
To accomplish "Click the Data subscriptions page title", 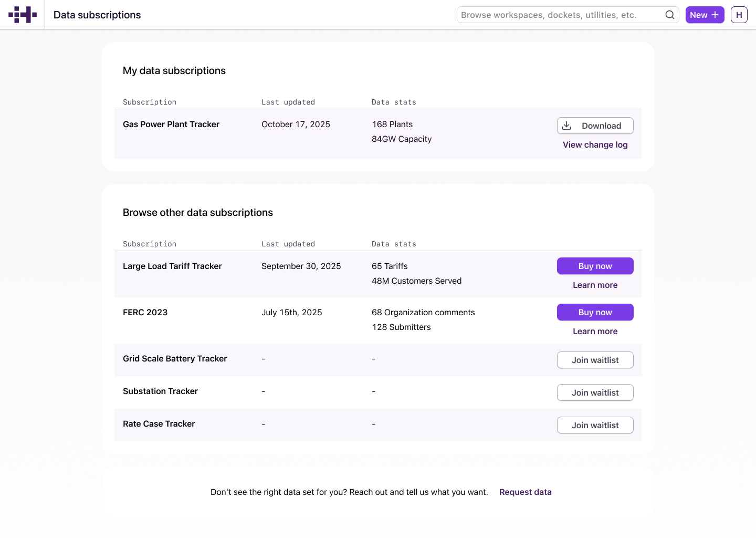I will click(97, 15).
